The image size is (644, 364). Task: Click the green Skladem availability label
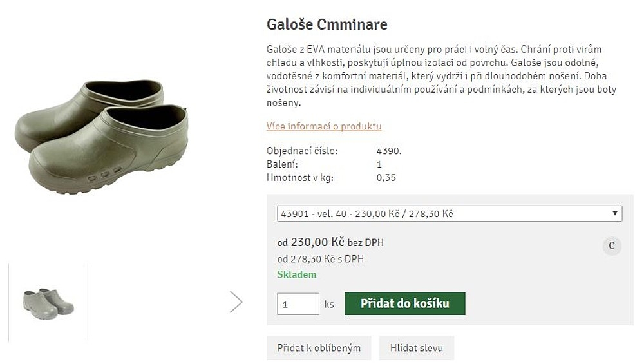pos(296,274)
